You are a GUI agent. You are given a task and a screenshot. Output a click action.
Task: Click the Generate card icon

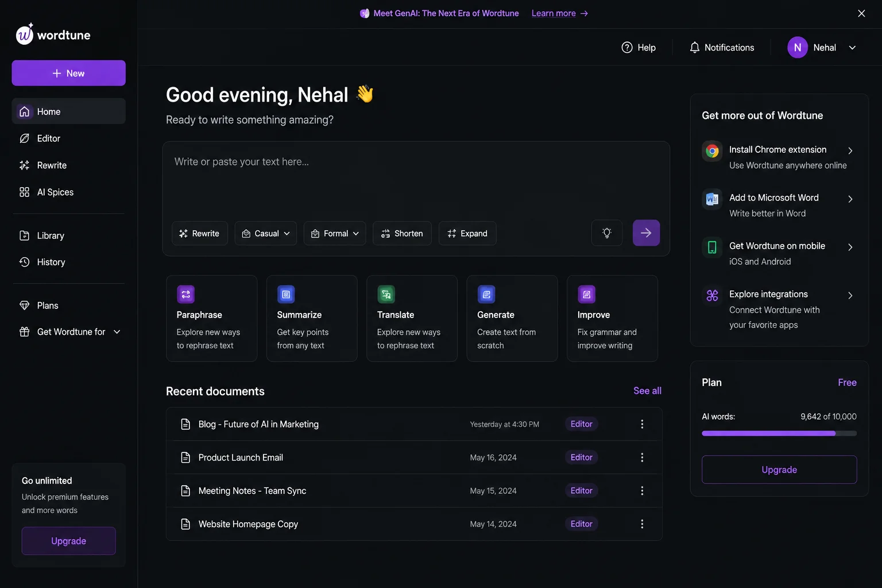[x=486, y=295]
